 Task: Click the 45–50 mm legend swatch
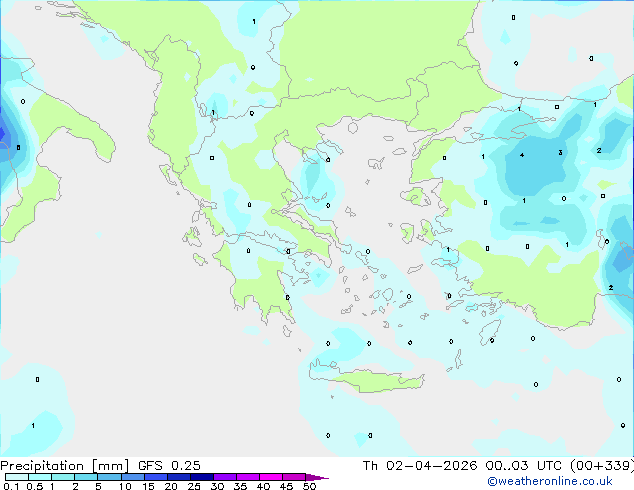coord(294,477)
